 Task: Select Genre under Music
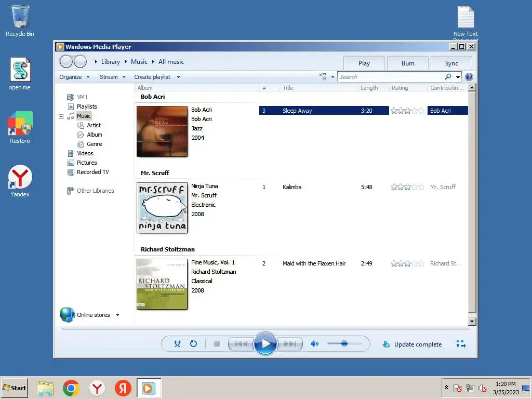pyautogui.click(x=95, y=144)
